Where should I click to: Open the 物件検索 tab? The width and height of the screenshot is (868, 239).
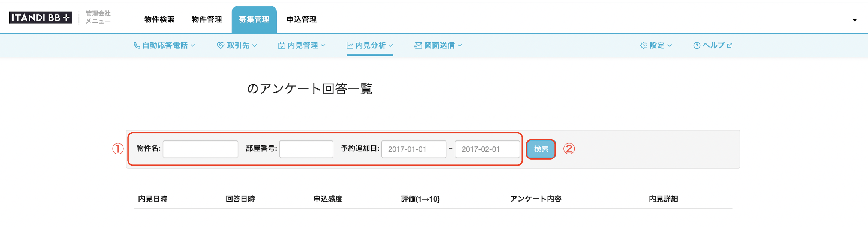(x=159, y=19)
